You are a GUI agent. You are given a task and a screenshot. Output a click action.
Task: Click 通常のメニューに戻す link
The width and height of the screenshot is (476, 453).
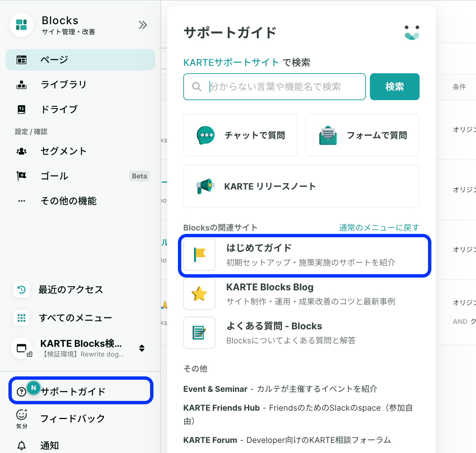379,228
